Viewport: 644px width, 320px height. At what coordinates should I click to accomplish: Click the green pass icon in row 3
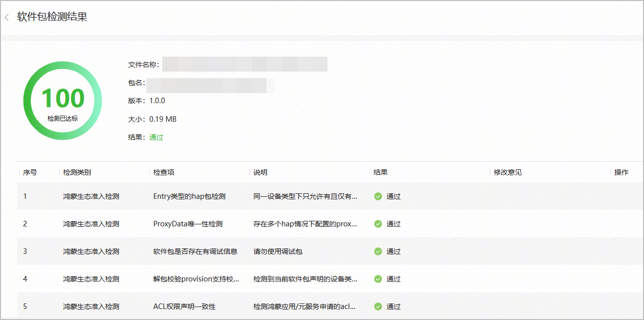pyautogui.click(x=378, y=251)
